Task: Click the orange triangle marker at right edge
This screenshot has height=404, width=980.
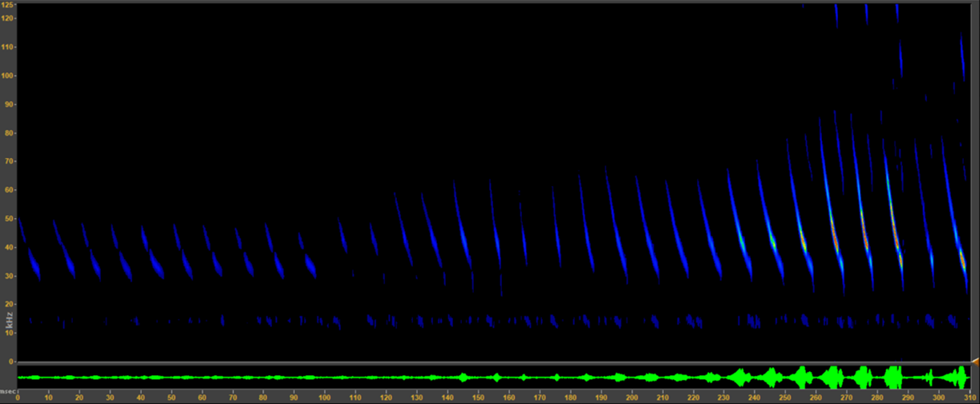Action: pos(974,362)
